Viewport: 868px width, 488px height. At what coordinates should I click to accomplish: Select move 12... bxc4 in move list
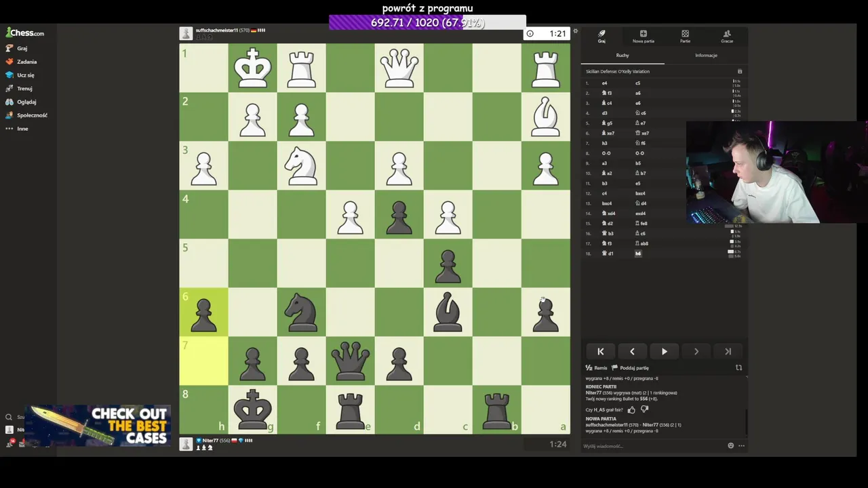click(x=639, y=193)
